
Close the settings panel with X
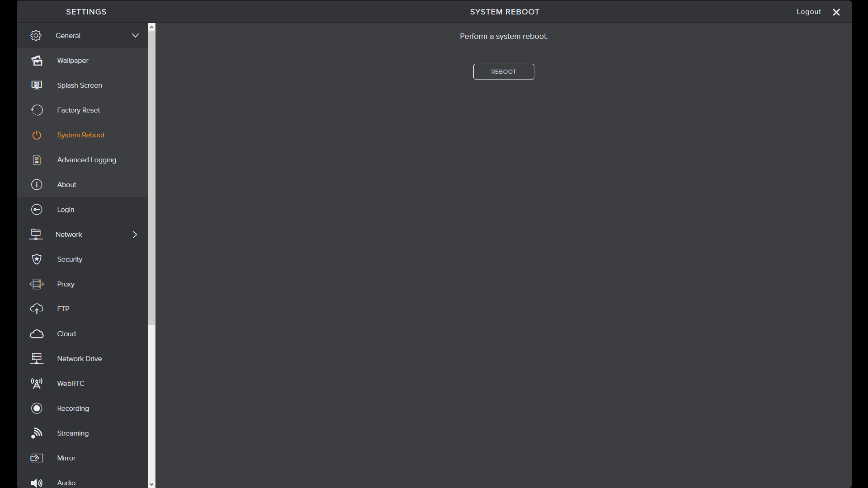tap(836, 12)
